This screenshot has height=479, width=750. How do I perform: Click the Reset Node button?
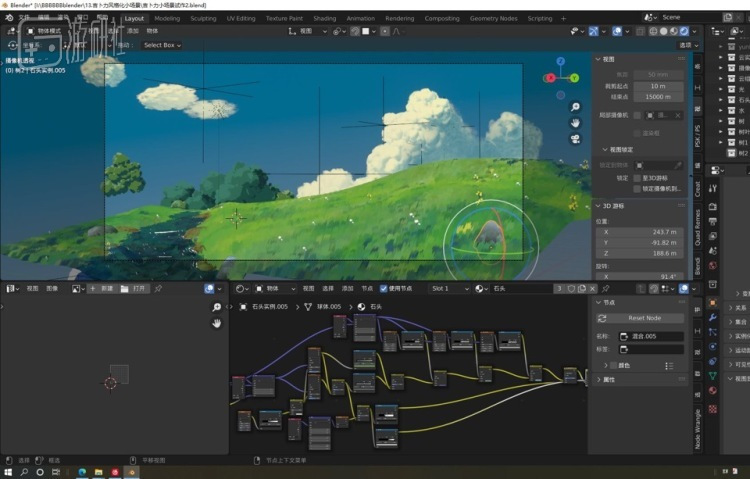pos(640,318)
